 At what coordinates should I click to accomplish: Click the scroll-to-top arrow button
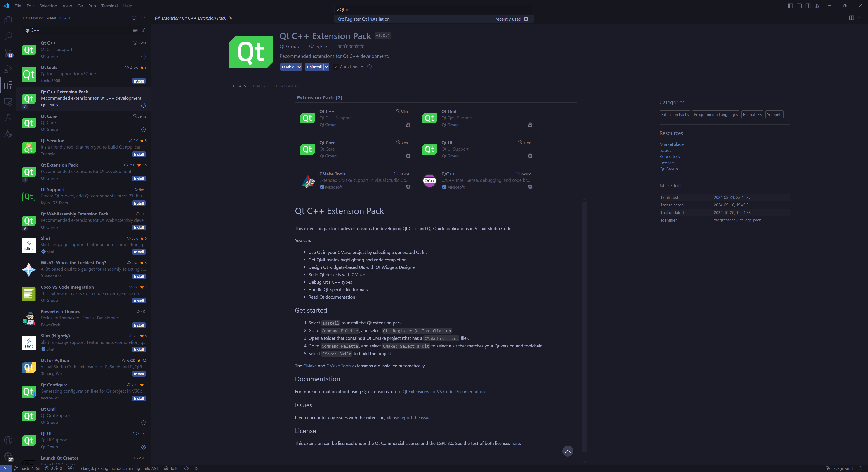567,451
